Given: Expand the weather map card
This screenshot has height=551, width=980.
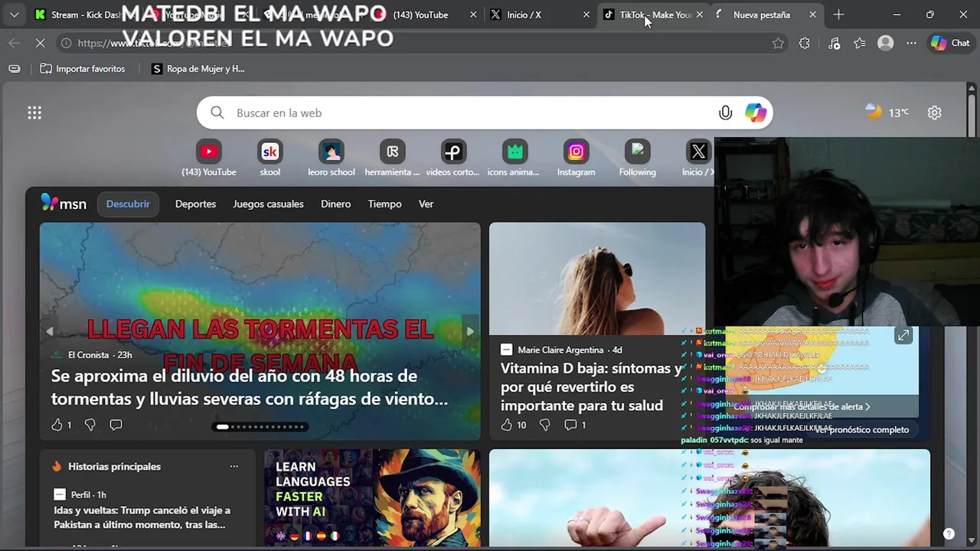Looking at the screenshot, I should click(x=903, y=335).
